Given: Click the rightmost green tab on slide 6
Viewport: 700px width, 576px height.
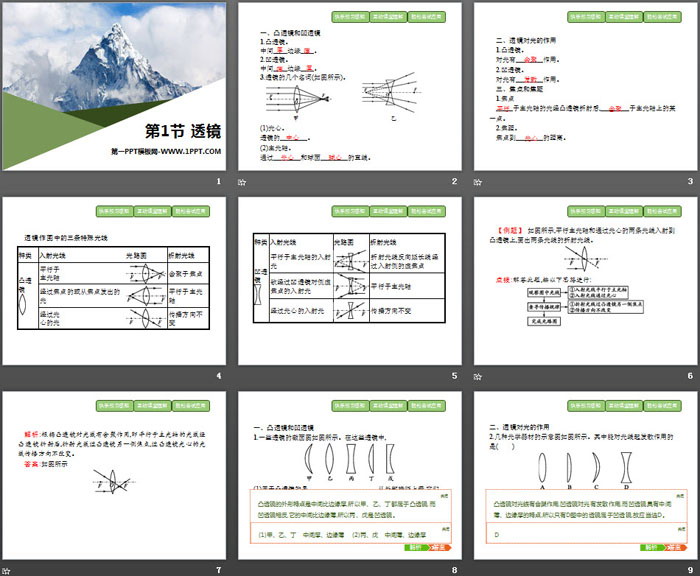Looking at the screenshot, I should click(x=662, y=211).
